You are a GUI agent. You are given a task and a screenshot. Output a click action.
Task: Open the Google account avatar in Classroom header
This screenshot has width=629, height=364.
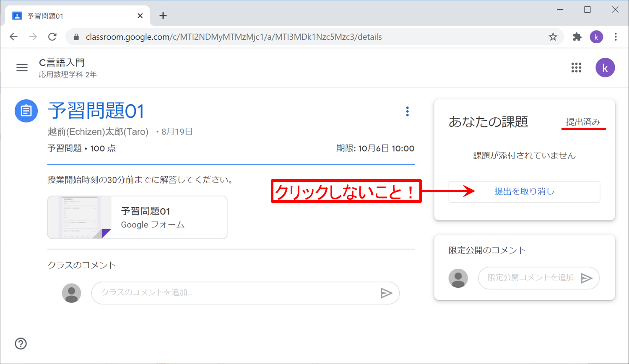point(605,68)
